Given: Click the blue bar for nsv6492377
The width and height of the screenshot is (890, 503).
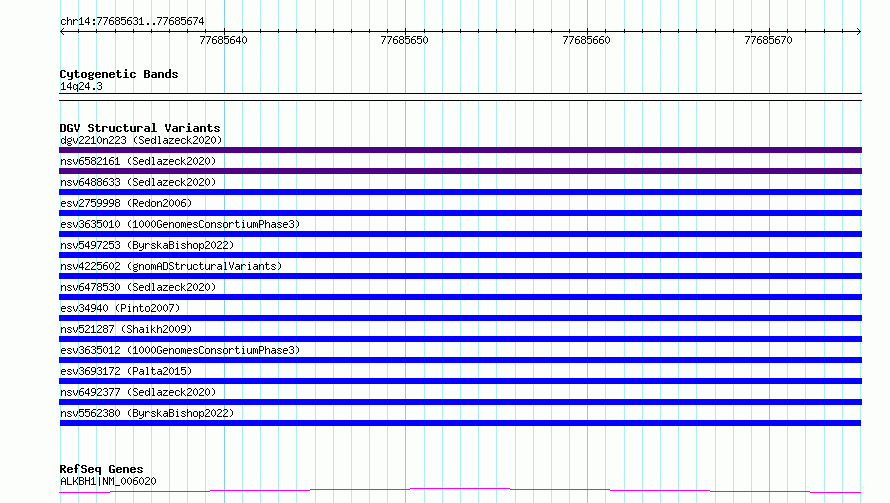Looking at the screenshot, I should tap(460, 402).
